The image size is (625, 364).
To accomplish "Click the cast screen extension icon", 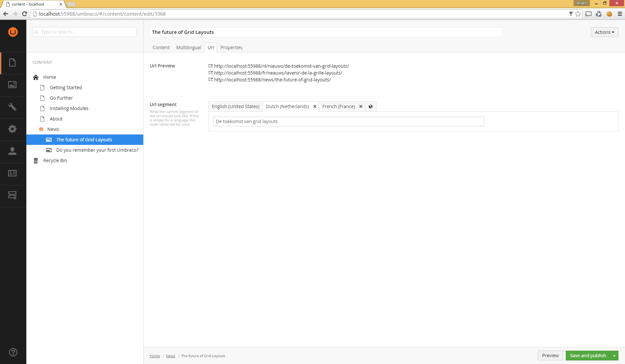I will pos(588,14).
